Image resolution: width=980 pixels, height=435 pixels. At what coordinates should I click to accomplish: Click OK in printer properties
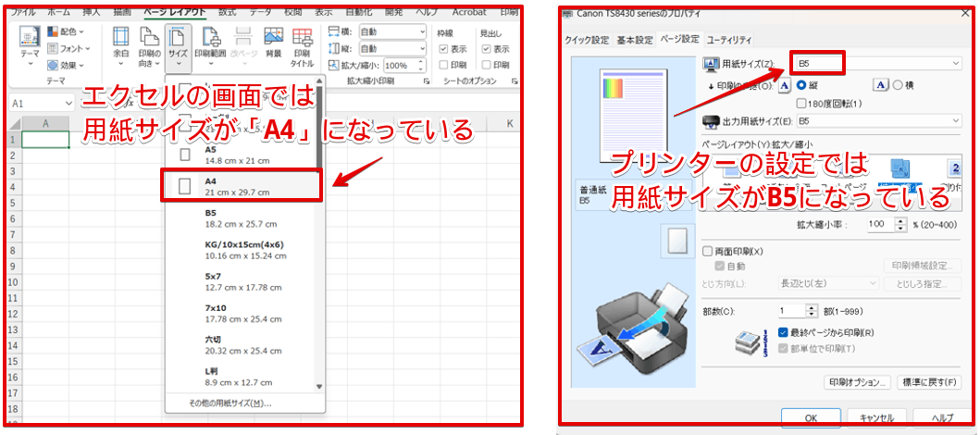810,417
